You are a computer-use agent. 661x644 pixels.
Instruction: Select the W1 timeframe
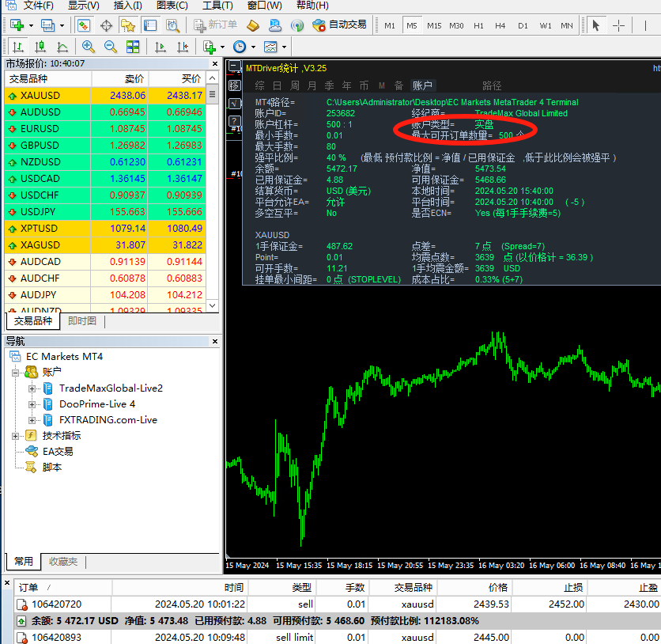coord(545,26)
